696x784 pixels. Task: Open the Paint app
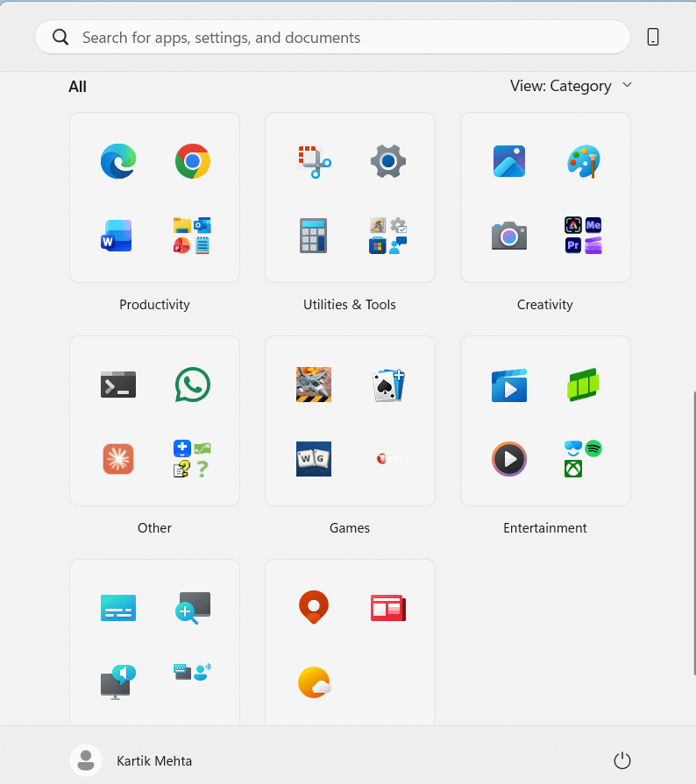tap(583, 161)
